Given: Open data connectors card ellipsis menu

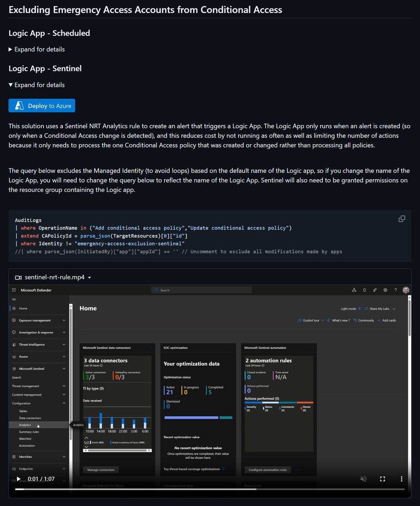Looking at the screenshot, I should point(151,348).
